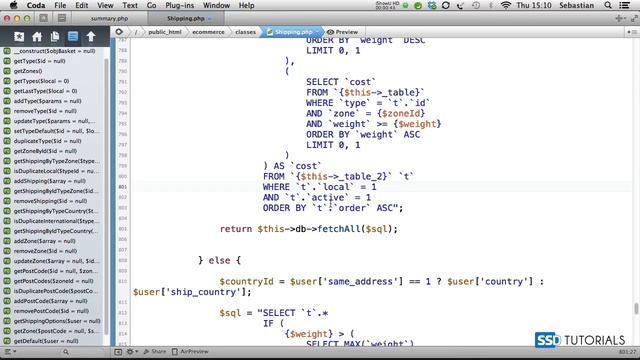Open the Coda application menu
The height and width of the screenshot is (360, 640).
coord(36,5)
